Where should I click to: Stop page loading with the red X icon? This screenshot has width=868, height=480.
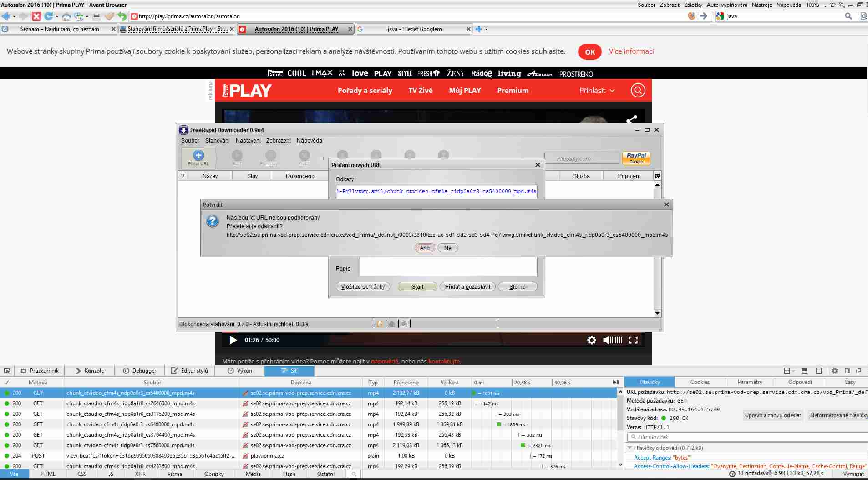[36, 16]
